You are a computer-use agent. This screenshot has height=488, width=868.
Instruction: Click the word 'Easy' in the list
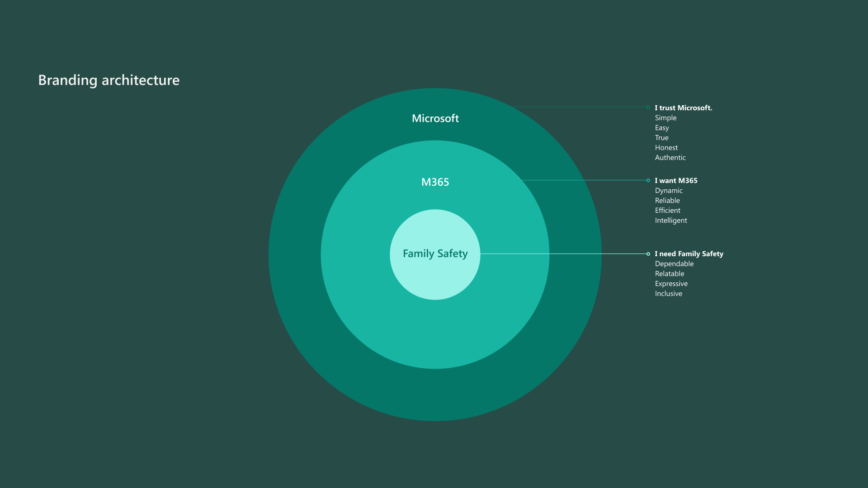point(662,128)
